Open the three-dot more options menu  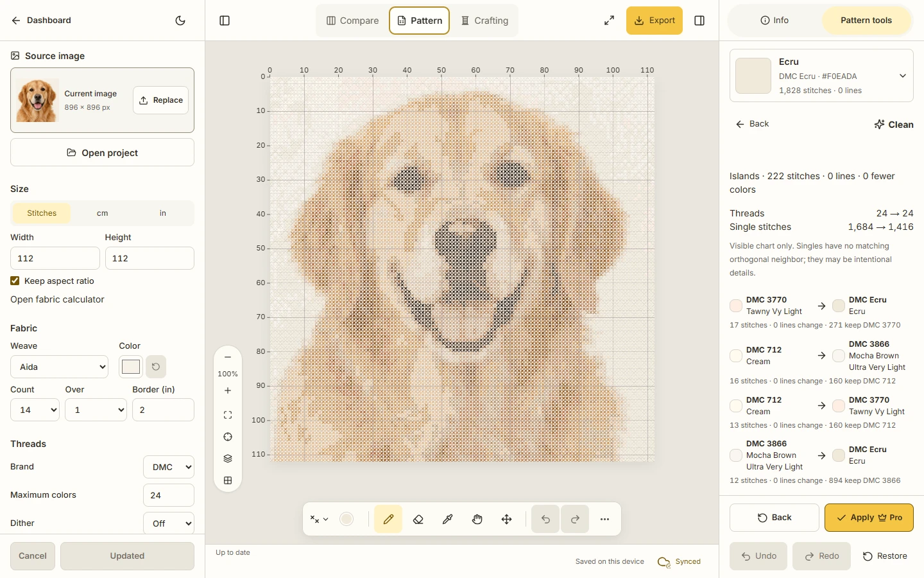click(x=604, y=519)
